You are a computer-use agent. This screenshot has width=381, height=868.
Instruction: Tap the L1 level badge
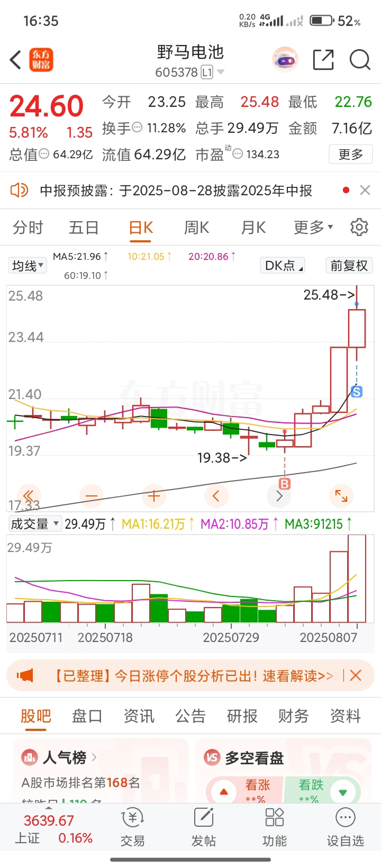click(207, 72)
